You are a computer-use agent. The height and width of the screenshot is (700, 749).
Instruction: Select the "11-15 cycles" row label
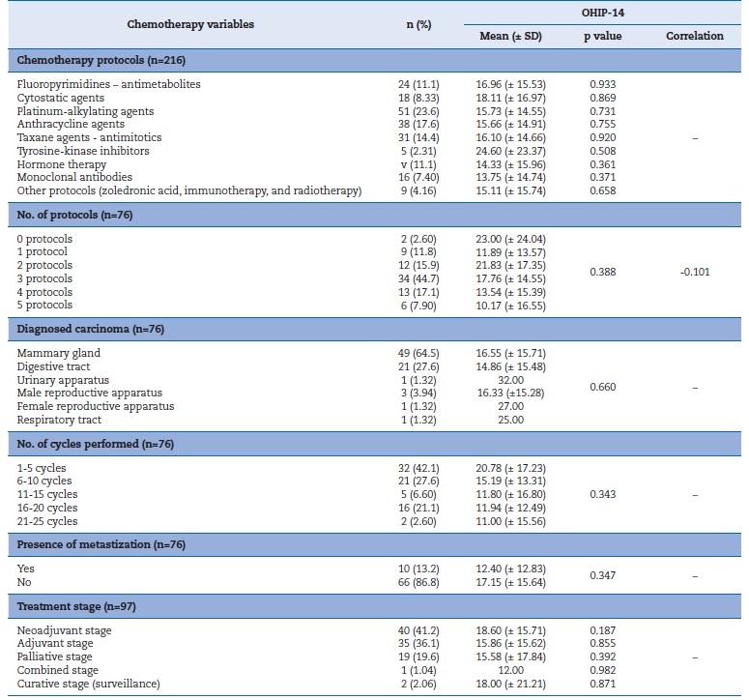point(49,494)
